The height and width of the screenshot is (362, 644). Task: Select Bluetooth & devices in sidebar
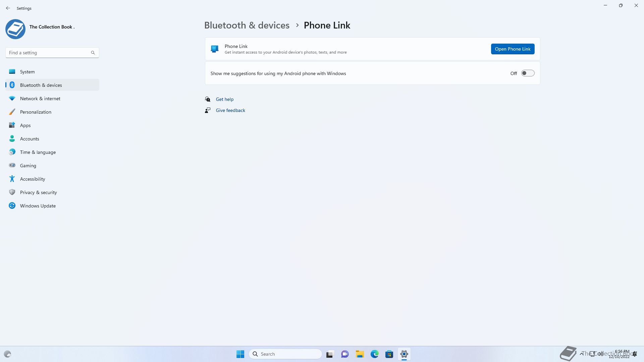coord(52,85)
